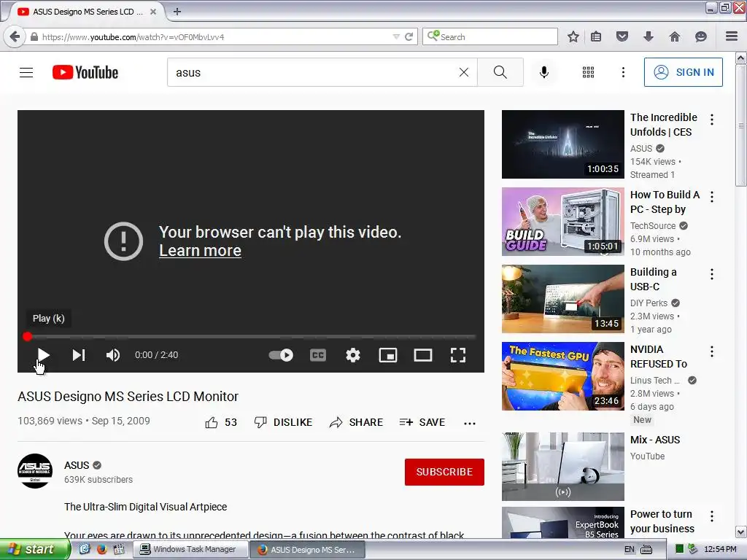Close the ASUS Designo tab

click(x=153, y=12)
